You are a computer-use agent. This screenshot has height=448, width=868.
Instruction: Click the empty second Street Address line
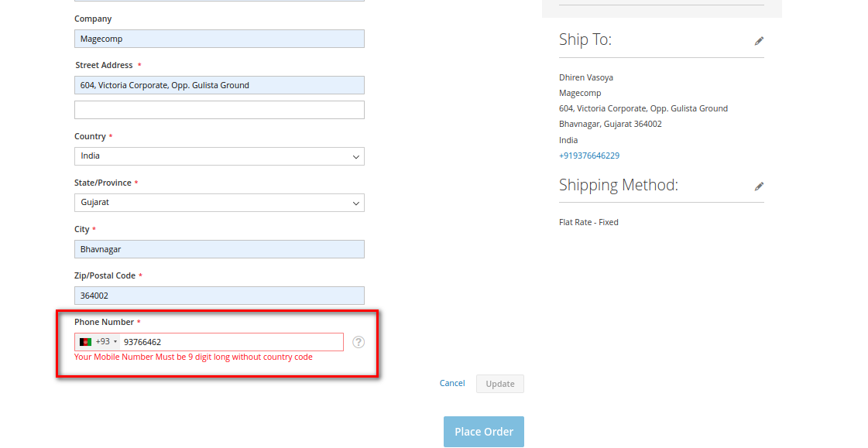[219, 110]
